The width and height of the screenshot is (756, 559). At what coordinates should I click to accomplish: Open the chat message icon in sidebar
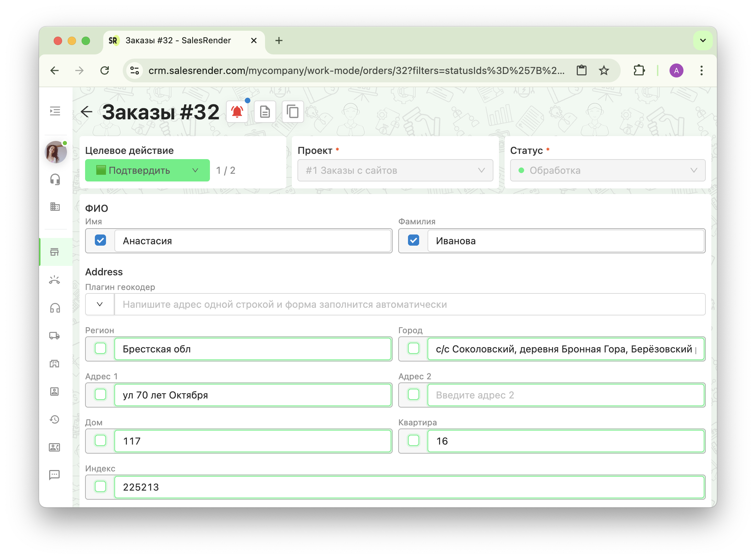(55, 475)
